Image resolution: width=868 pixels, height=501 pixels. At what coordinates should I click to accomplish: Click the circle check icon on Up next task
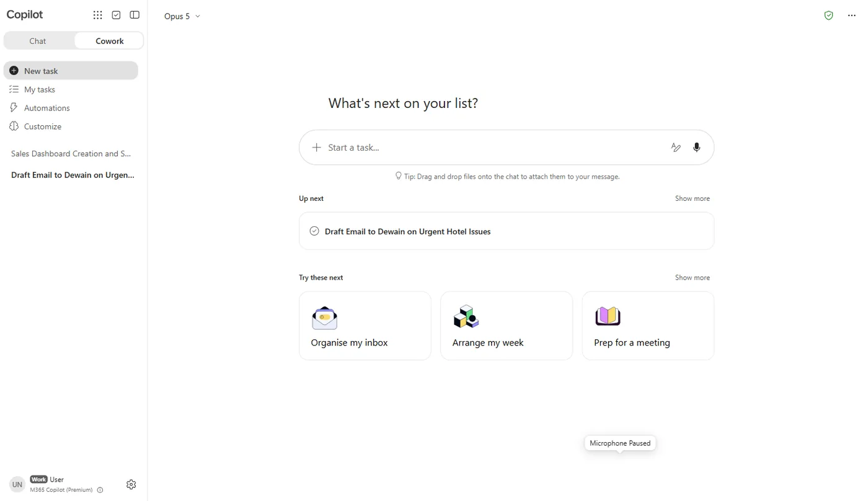(x=314, y=231)
